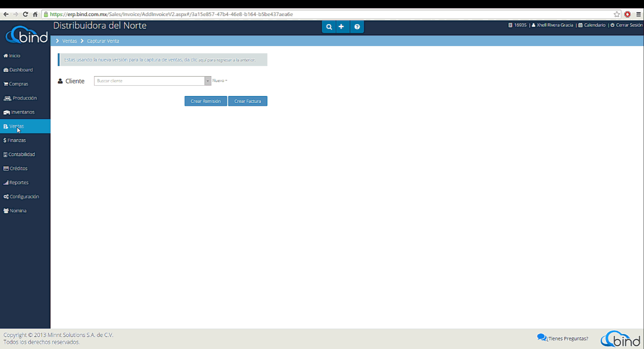This screenshot has width=644, height=349.
Task: Open Dashboard from the sidebar
Action: point(25,70)
